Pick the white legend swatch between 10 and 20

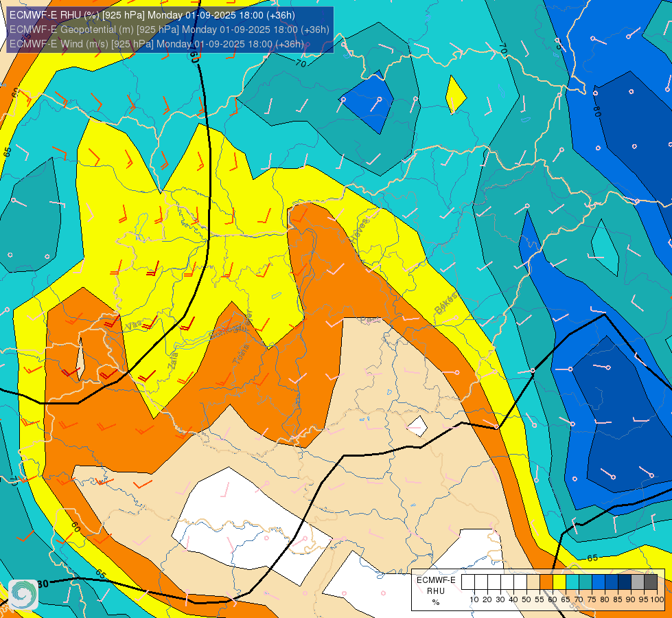click(481, 582)
